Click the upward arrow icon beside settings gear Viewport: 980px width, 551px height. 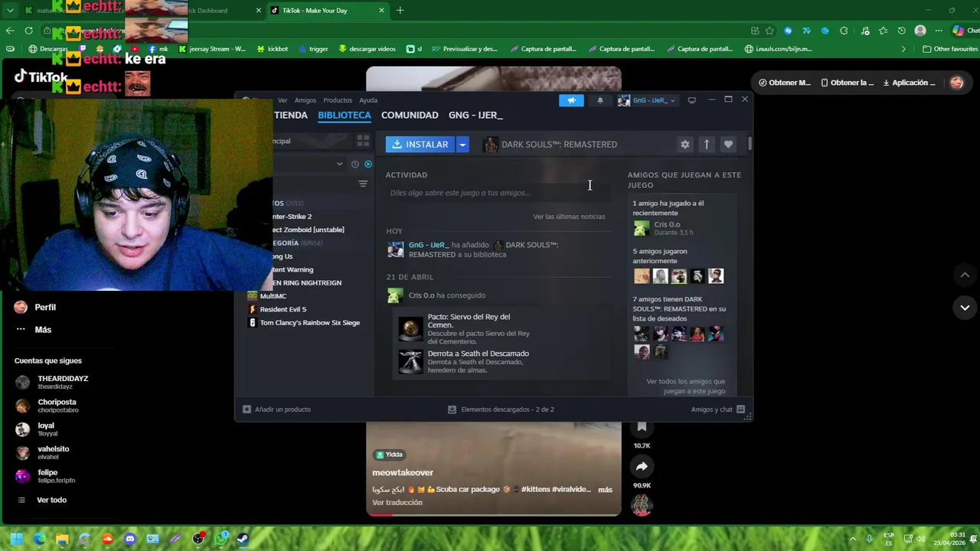[707, 144]
